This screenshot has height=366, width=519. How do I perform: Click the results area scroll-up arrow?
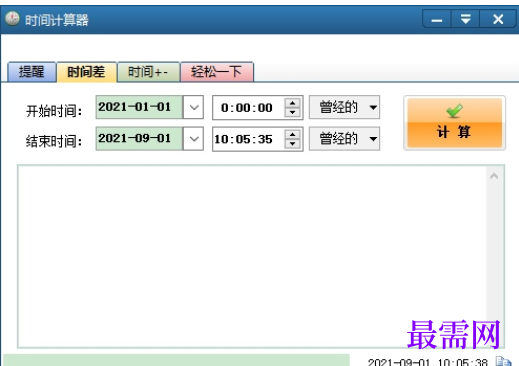click(494, 176)
